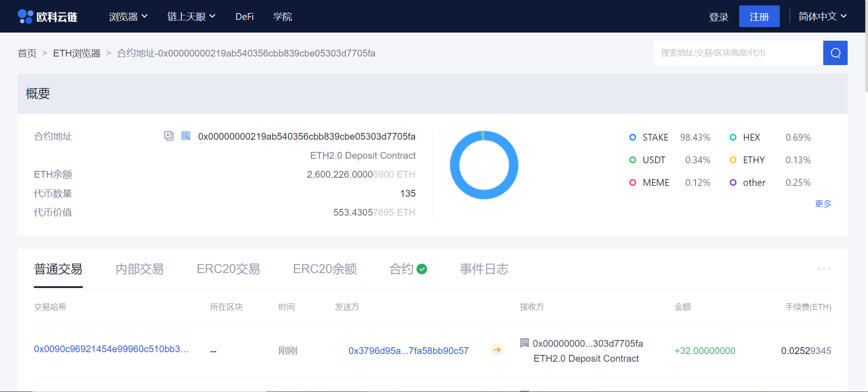Expand the 浏览器 dropdown menu
Viewport: 868px width, 392px height.
pos(128,17)
